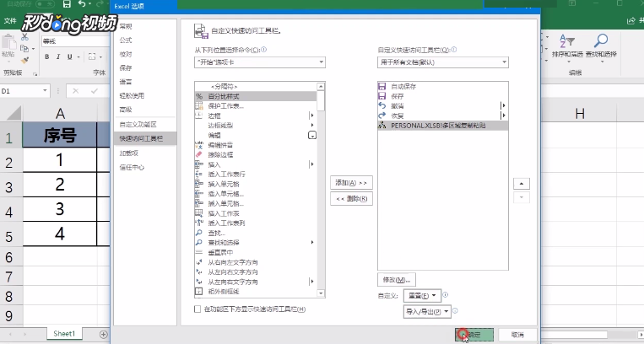Viewport: 644px width, 344px height.
Task: Select the header cell labeled 序号
Action: [60, 135]
